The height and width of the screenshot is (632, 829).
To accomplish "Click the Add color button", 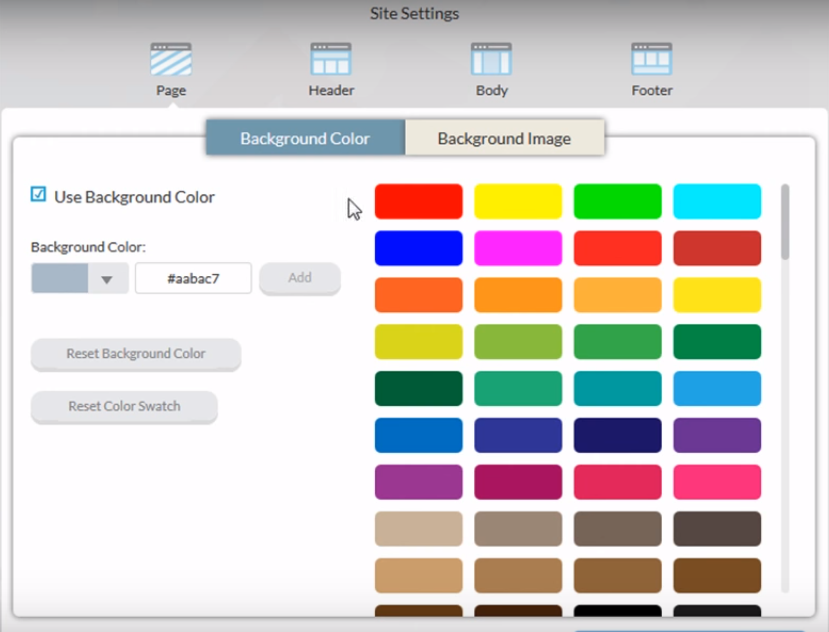I will [300, 279].
